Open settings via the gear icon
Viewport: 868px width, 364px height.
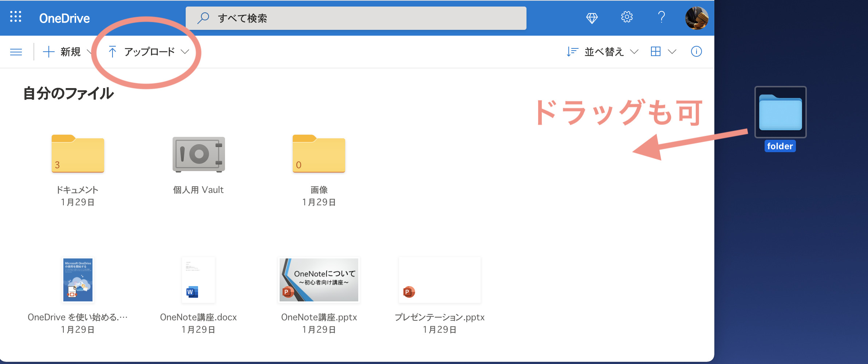(627, 17)
